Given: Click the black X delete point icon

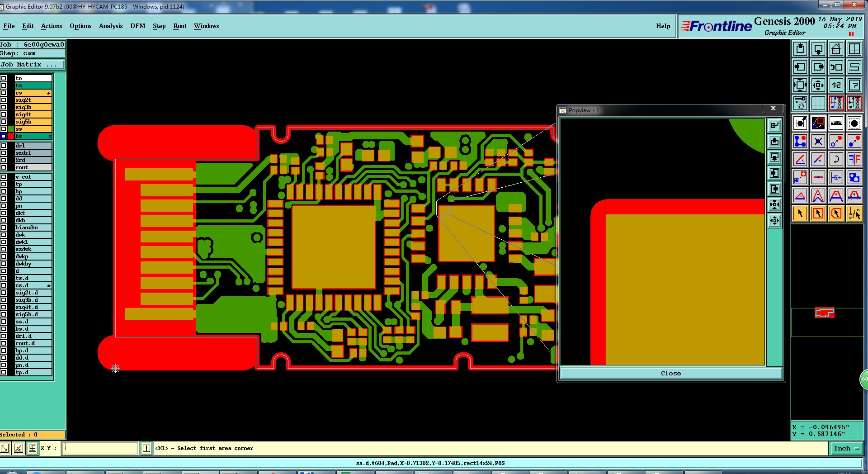Looking at the screenshot, I should pos(818,141).
